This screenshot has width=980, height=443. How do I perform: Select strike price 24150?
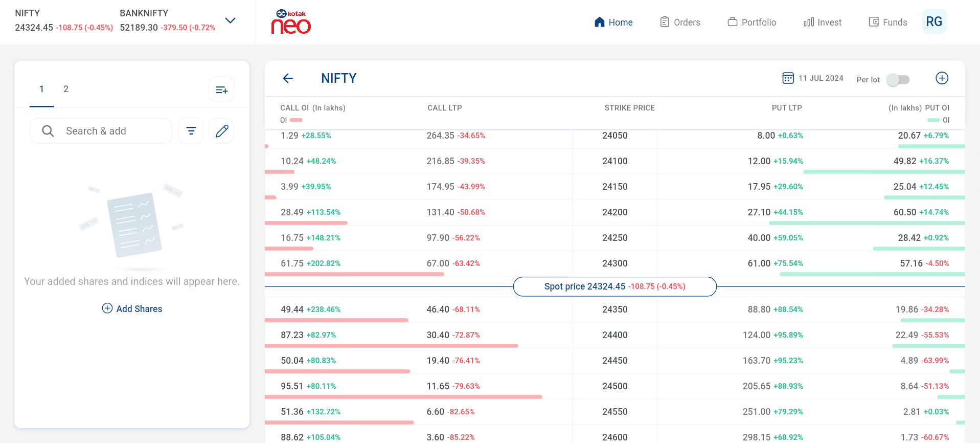(x=614, y=187)
